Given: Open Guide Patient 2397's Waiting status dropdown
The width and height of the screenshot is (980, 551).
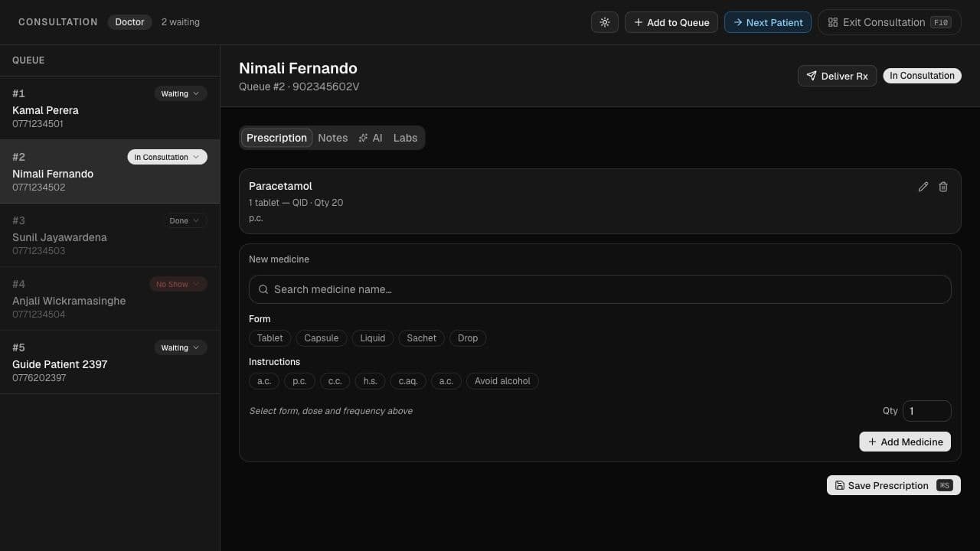Looking at the screenshot, I should [181, 347].
